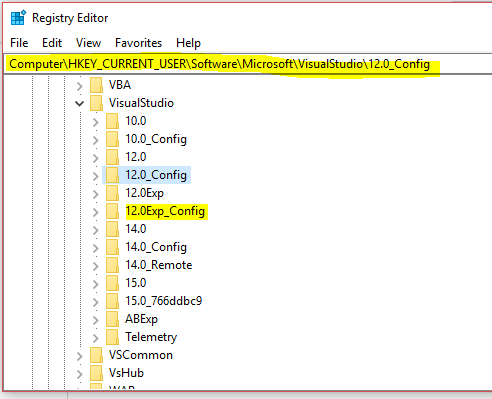Select the 12.0 key label

(x=136, y=157)
